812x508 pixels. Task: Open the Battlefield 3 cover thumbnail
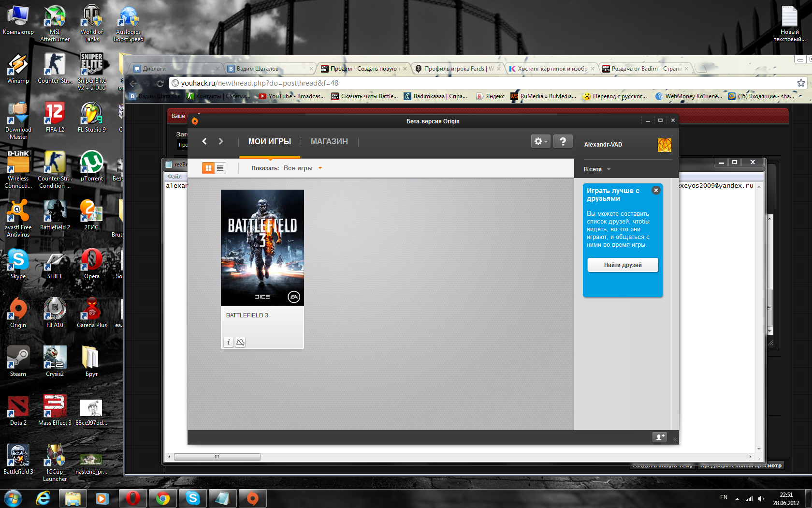pos(262,247)
